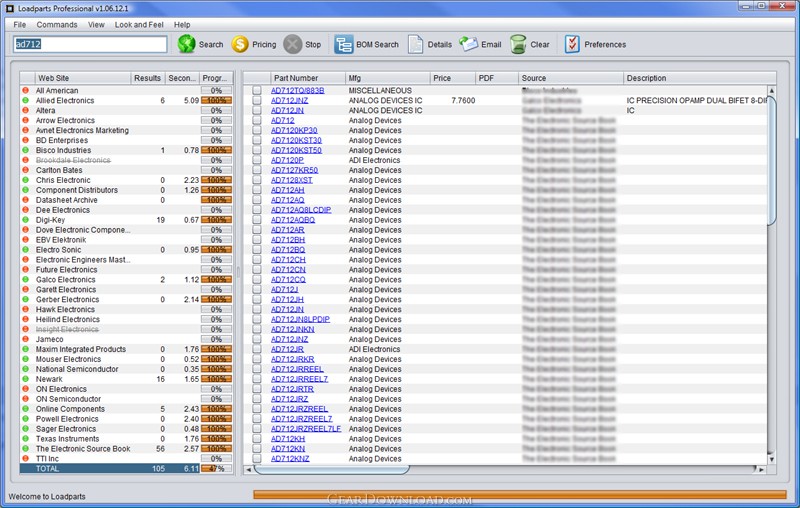
Task: Sort by Price column header
Action: 453,78
